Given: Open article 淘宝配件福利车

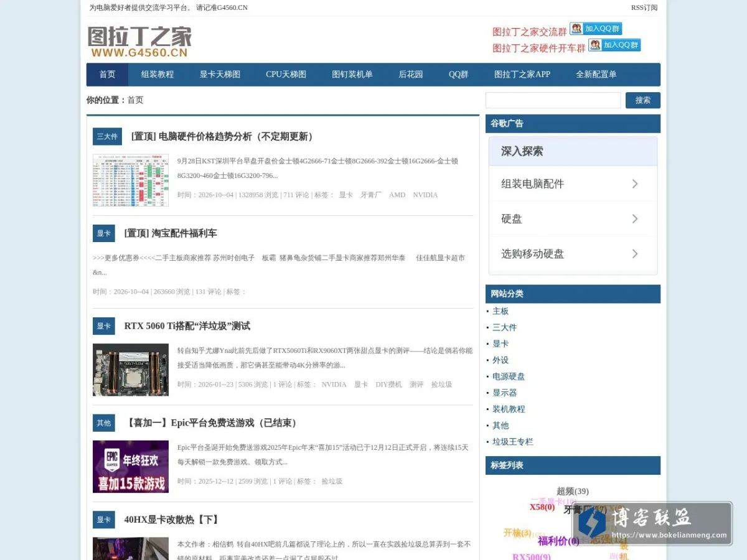Looking at the screenshot, I should [x=171, y=233].
